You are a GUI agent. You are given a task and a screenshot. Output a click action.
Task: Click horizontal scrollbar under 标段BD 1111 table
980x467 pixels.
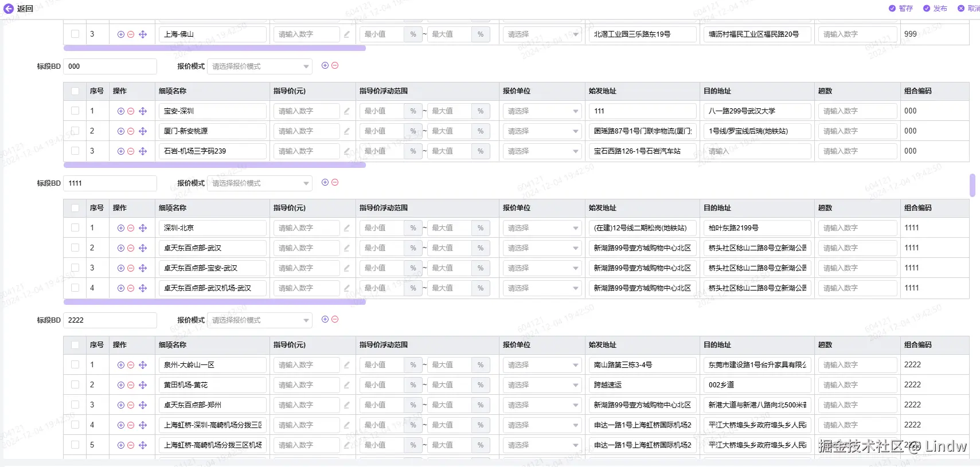(214, 302)
